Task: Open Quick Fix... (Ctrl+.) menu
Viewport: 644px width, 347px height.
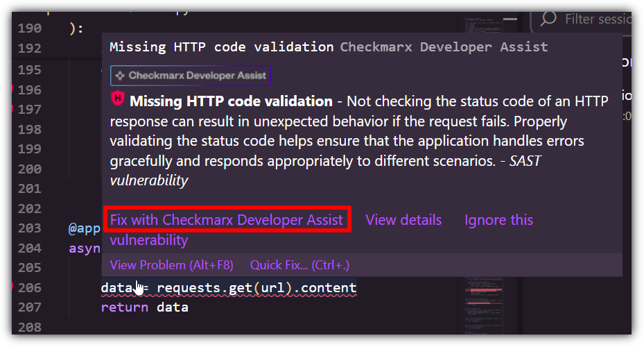Action: (299, 265)
